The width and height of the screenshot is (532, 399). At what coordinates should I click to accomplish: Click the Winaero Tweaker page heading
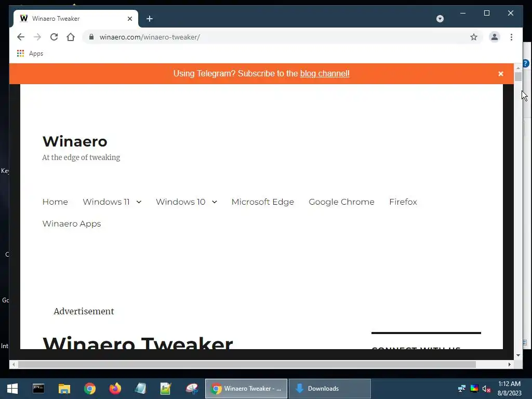point(138,343)
